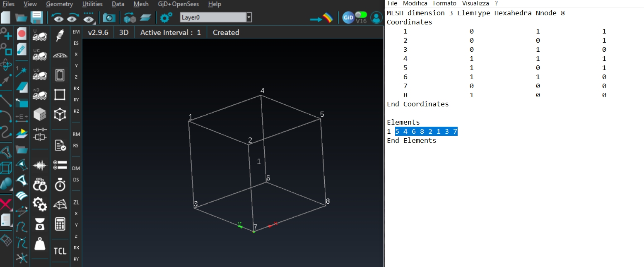Open the Data menu
Viewport: 644px width, 267px height.
coord(118,4)
